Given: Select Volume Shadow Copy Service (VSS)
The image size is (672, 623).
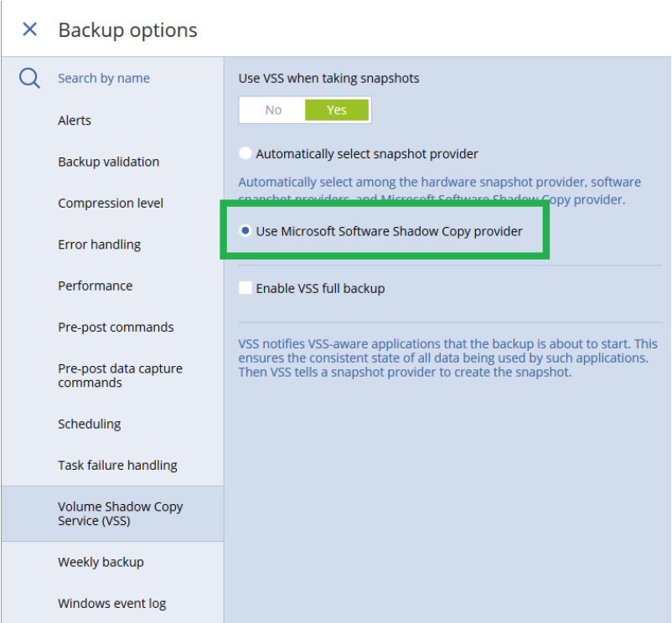Looking at the screenshot, I should coord(120,513).
